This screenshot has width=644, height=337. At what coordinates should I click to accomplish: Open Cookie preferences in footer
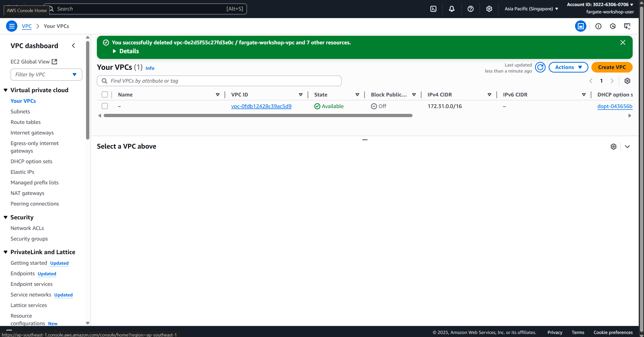(x=613, y=332)
